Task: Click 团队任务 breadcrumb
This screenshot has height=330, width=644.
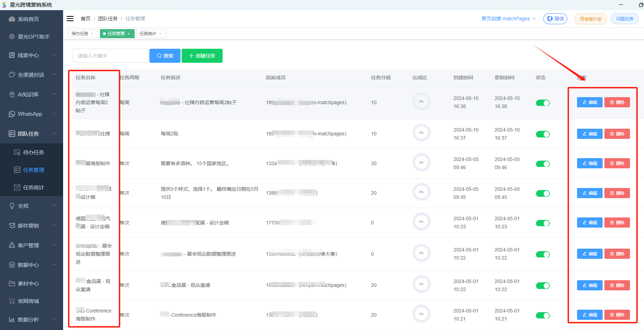Action: [x=108, y=19]
